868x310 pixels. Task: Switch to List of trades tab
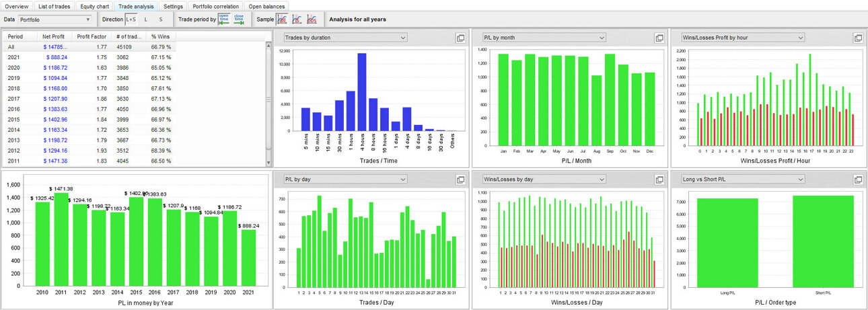55,5
